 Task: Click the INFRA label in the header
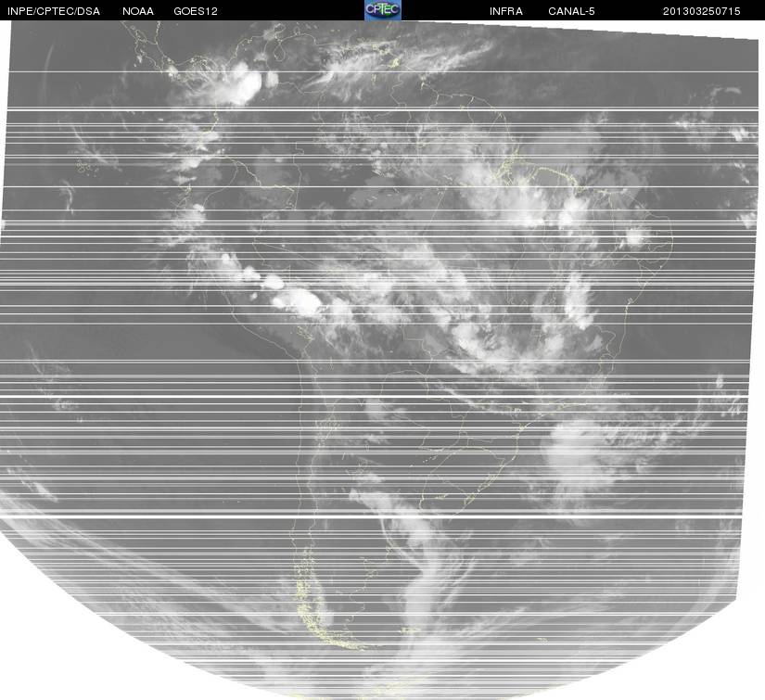(x=506, y=11)
